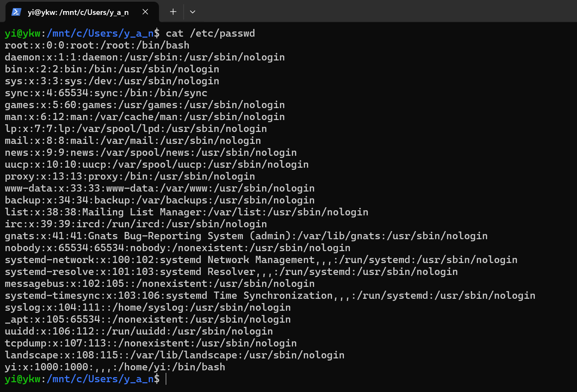
Task: Close the yi@ykw tab with its X button
Action: tap(145, 12)
